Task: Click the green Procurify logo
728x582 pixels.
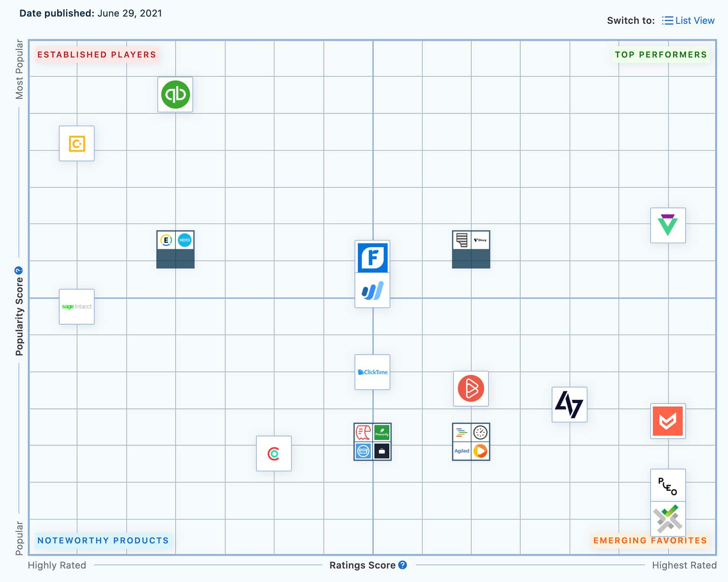Action: click(382, 433)
